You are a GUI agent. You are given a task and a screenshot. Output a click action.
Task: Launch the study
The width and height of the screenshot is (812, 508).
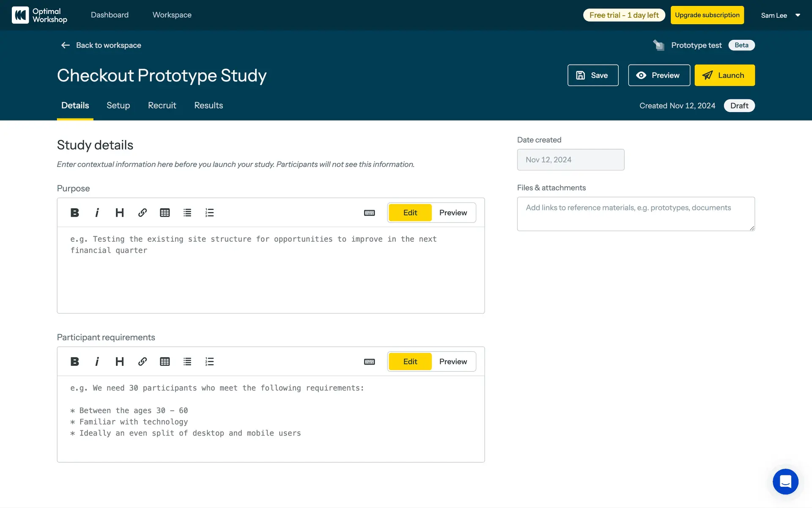[724, 75]
